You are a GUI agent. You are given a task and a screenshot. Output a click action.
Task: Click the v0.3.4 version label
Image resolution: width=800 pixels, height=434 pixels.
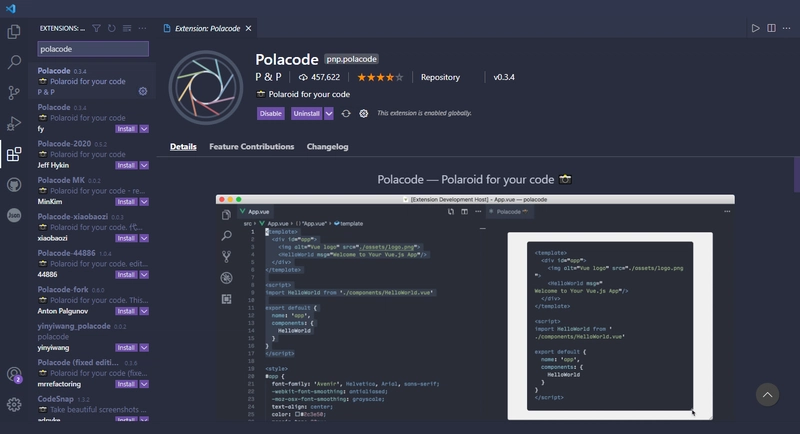[x=504, y=78]
